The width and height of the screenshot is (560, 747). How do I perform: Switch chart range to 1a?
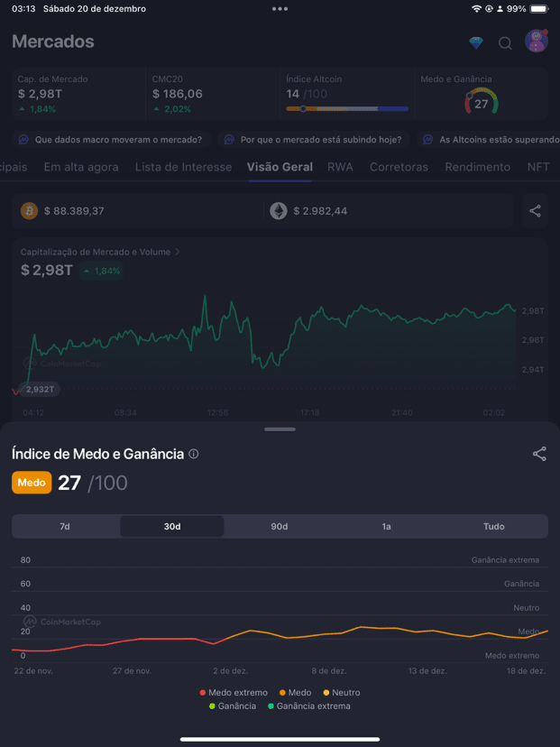pyautogui.click(x=386, y=526)
